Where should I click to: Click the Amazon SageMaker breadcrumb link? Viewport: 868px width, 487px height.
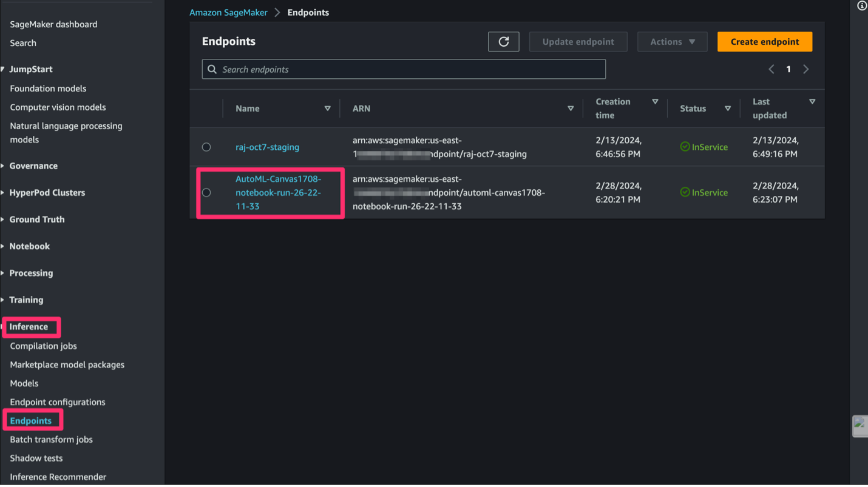[228, 12]
